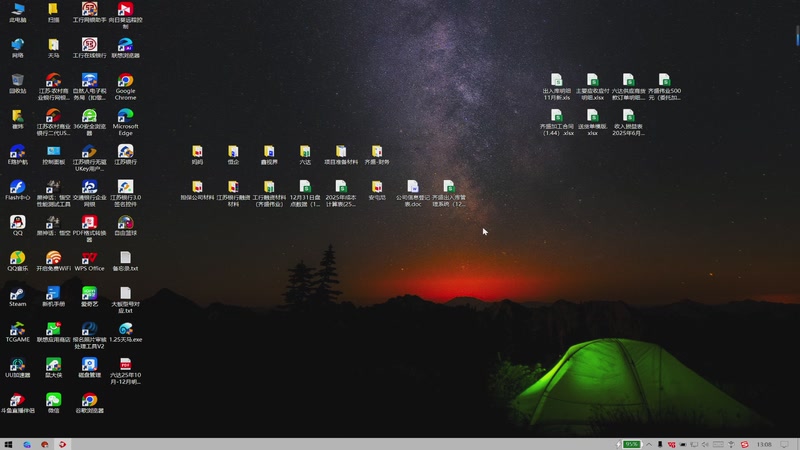Select the 工行网银助手 shortcut icon
The width and height of the screenshot is (800, 450).
(89, 12)
